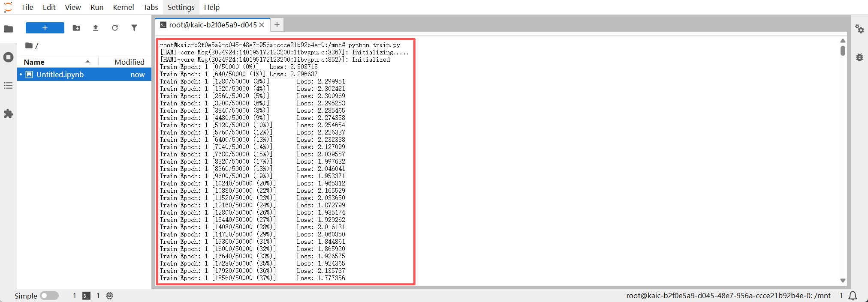This screenshot has width=868, height=302.
Task: Open the Debugger bug icon
Action: pyautogui.click(x=859, y=57)
